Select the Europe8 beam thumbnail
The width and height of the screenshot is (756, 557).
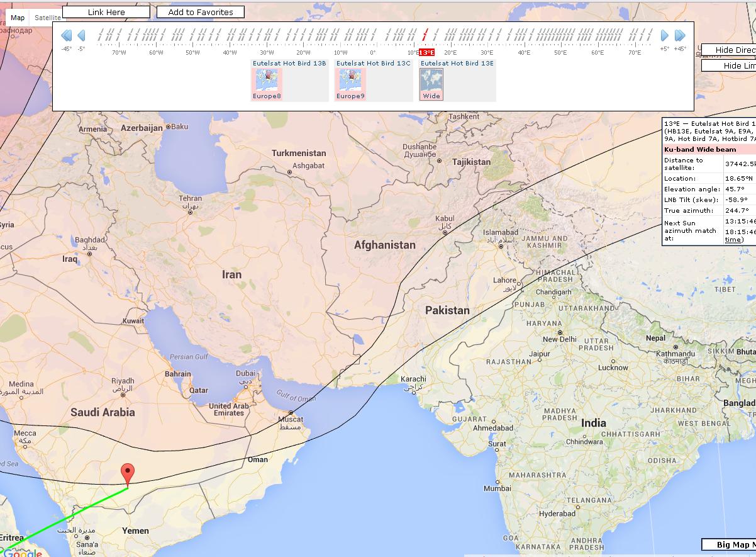(x=267, y=84)
